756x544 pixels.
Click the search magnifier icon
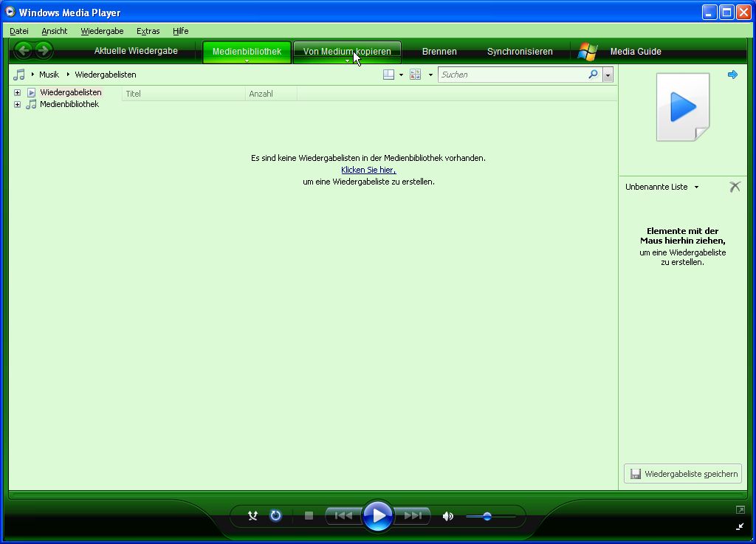point(593,75)
